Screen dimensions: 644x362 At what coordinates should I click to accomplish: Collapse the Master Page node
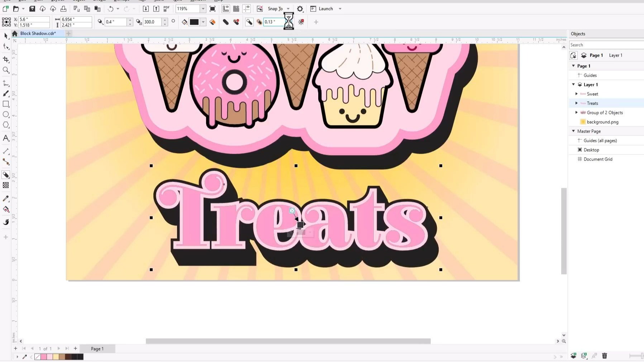point(573,131)
